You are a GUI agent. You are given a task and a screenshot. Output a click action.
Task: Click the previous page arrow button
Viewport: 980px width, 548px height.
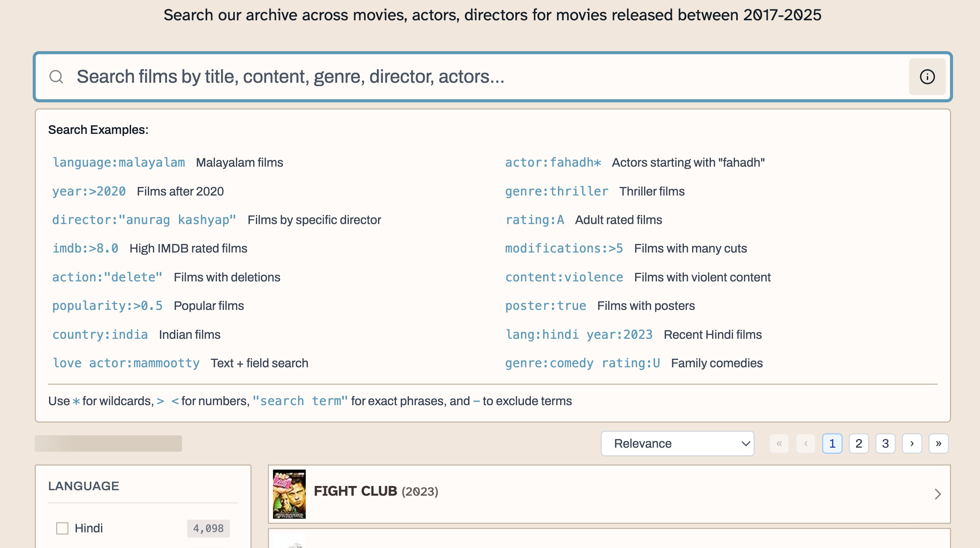point(806,443)
